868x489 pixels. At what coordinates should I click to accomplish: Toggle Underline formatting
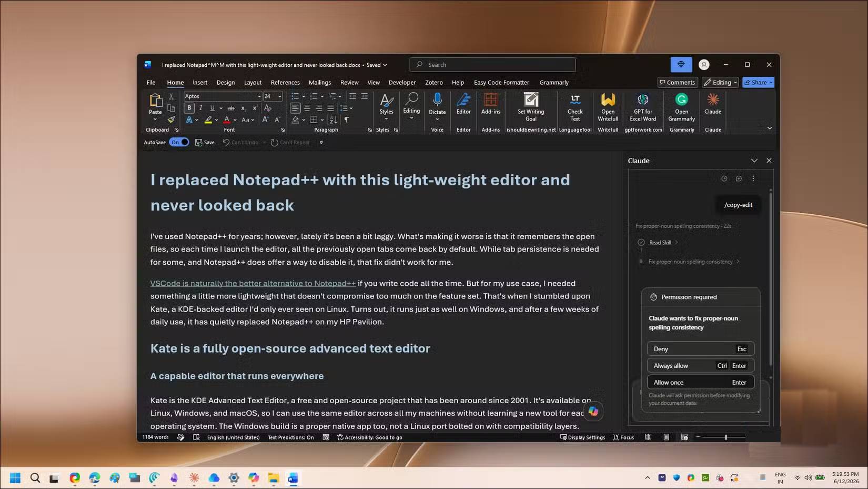[x=212, y=108]
